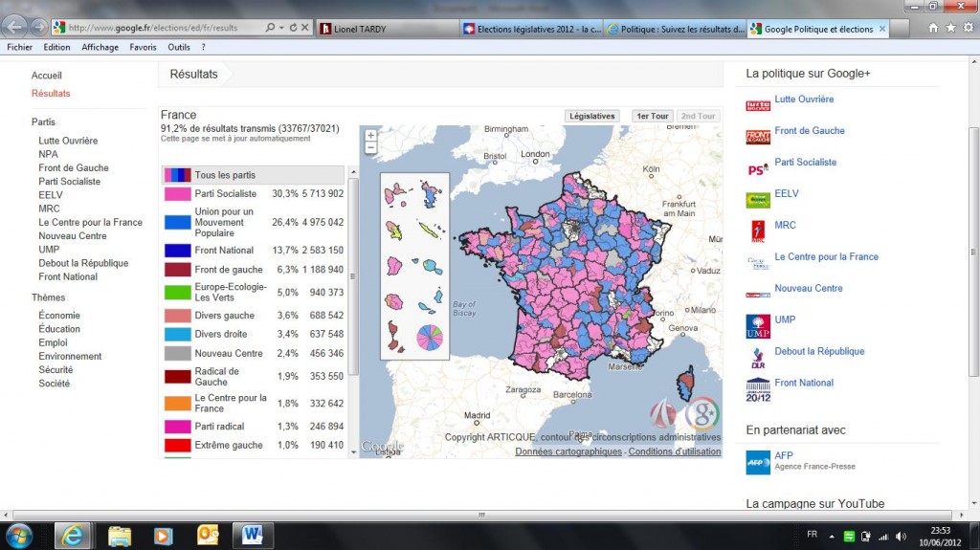Click the pie chart icon in map inset
This screenshot has height=550, width=980.
coord(430,338)
